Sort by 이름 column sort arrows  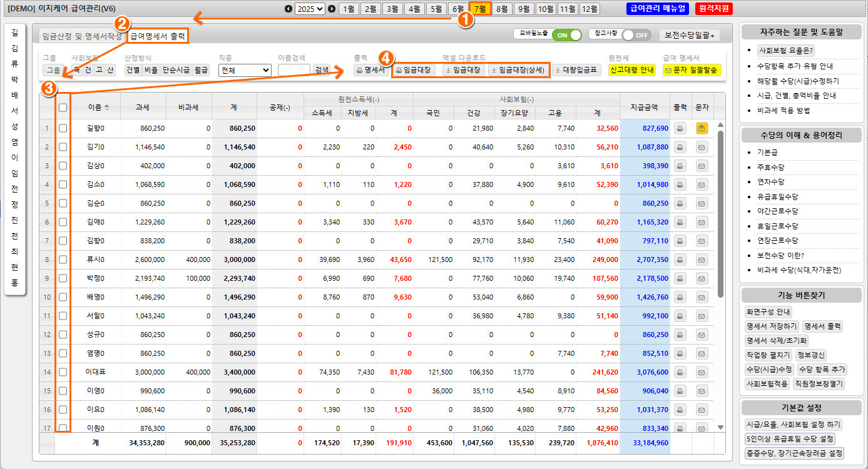[107, 108]
